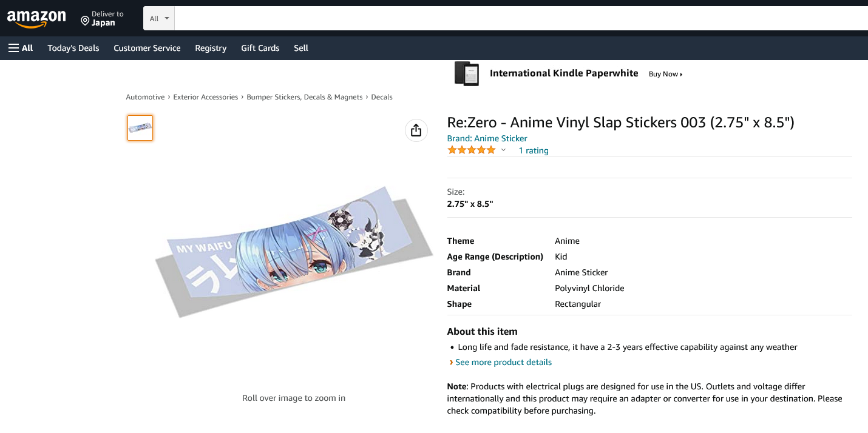This screenshot has height=433, width=868.
Task: Click Buy Now for Kindle Paperwhite
Action: [665, 74]
